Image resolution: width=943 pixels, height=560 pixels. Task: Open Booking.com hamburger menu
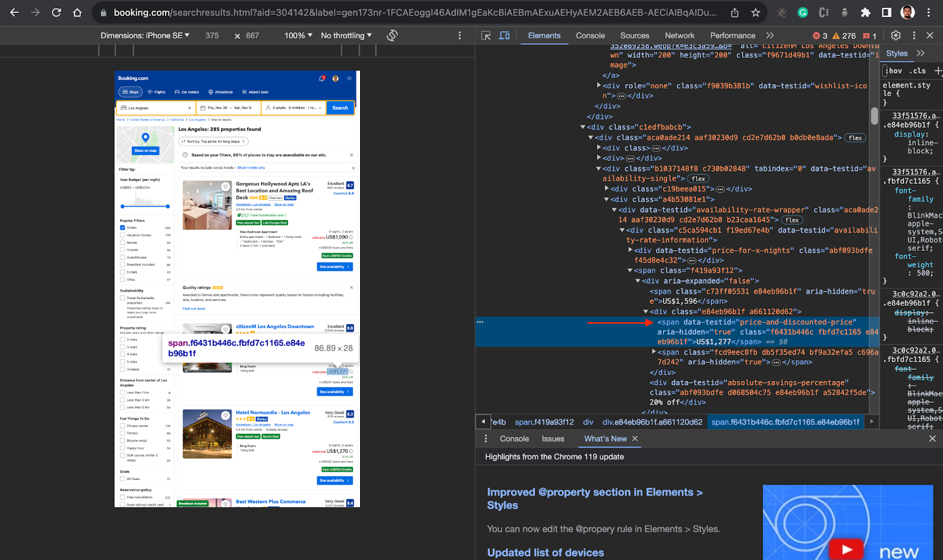click(349, 78)
